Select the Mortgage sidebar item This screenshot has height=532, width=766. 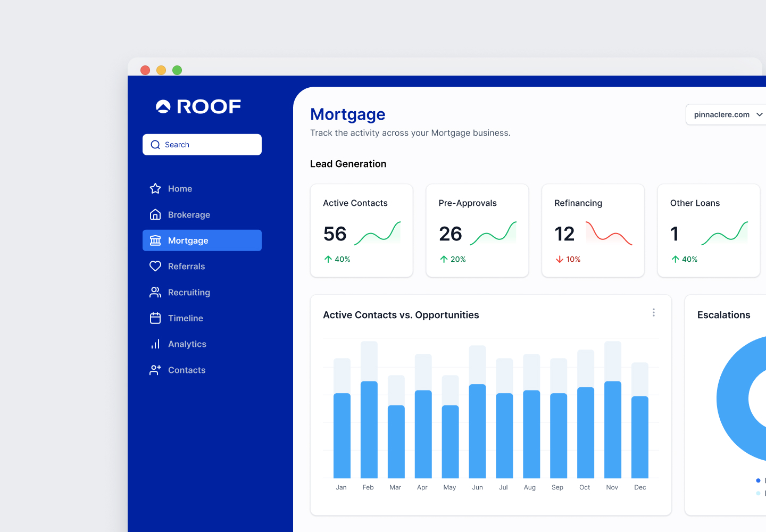pyautogui.click(x=202, y=240)
